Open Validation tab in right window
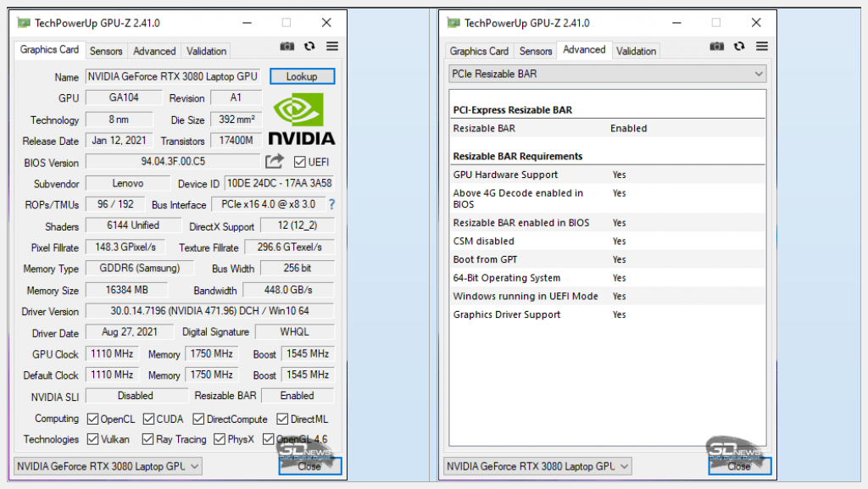Image resolution: width=868 pixels, height=489 pixels. (x=636, y=51)
